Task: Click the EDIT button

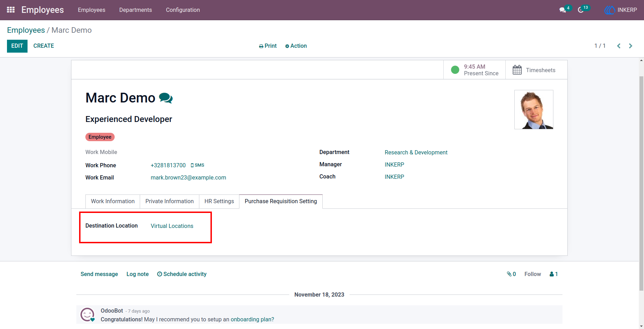Action: pos(17,46)
